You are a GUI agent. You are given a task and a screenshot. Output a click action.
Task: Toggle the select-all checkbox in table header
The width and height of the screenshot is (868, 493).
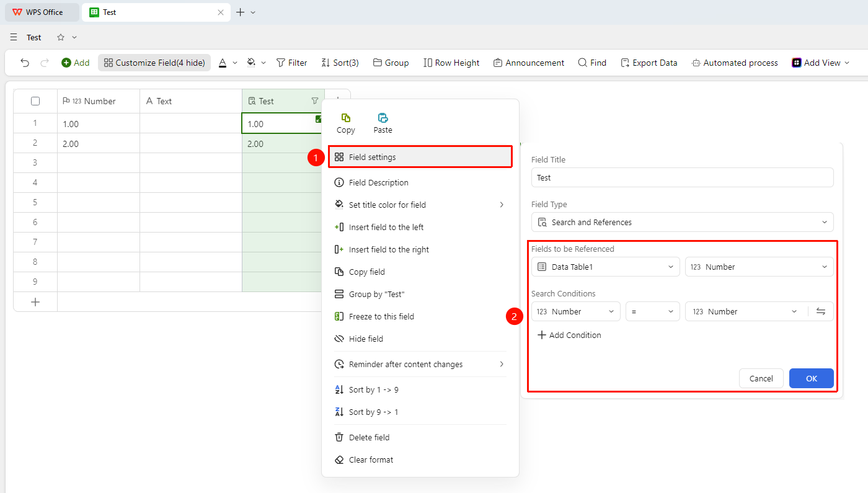[35, 101]
